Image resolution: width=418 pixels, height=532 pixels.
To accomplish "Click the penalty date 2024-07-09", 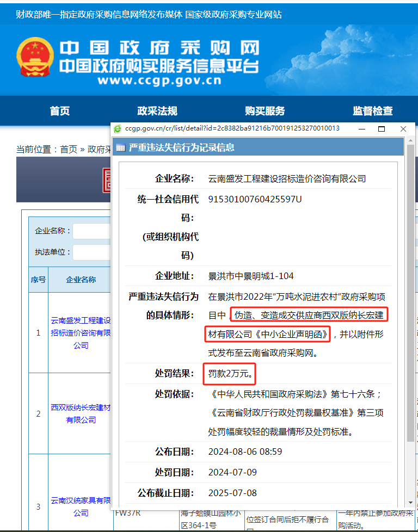I will pos(232,472).
